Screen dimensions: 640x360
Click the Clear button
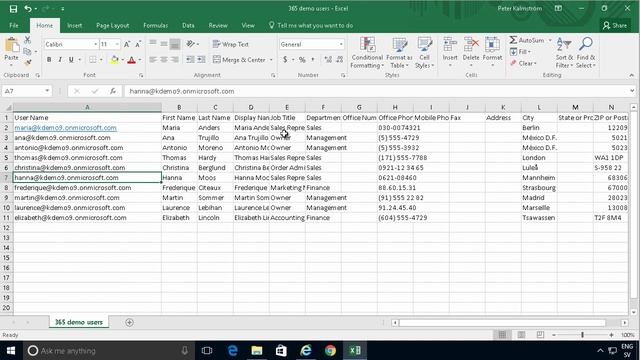pyautogui.click(x=523, y=63)
